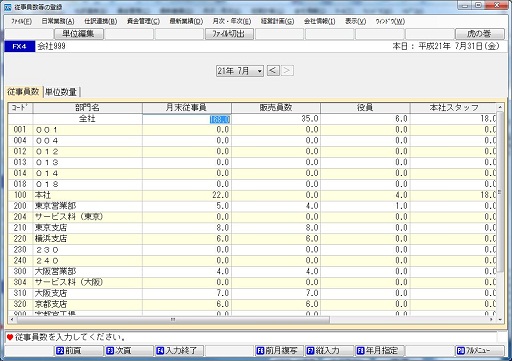Select サービス科（大阪） row name
This screenshot has width=512, height=361.
click(x=87, y=282)
